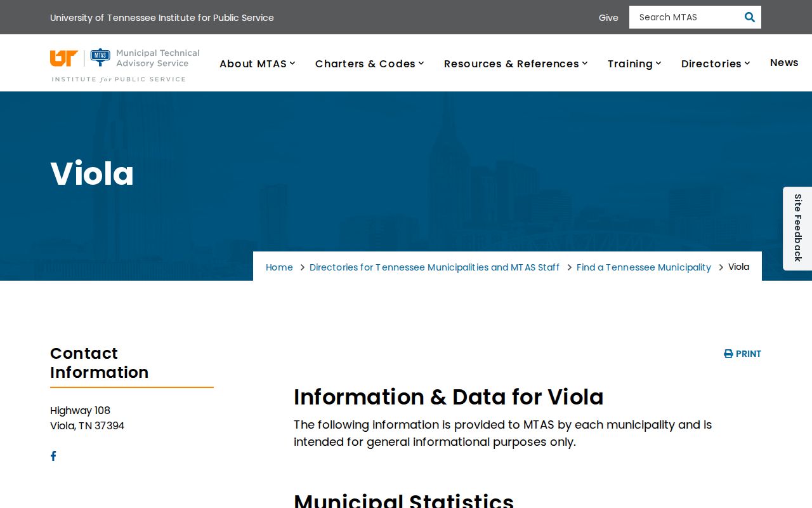812x508 pixels.
Task: Click the "Highway 108" address line
Action: [80, 410]
